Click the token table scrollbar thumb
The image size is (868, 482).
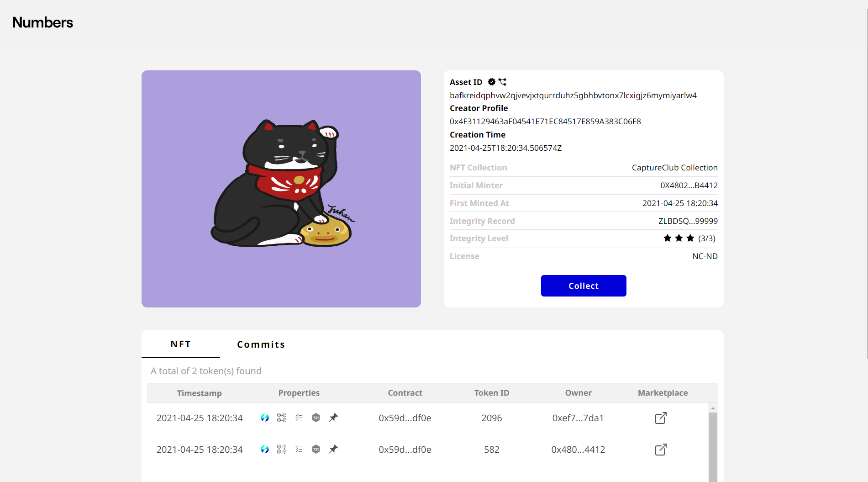point(713,447)
